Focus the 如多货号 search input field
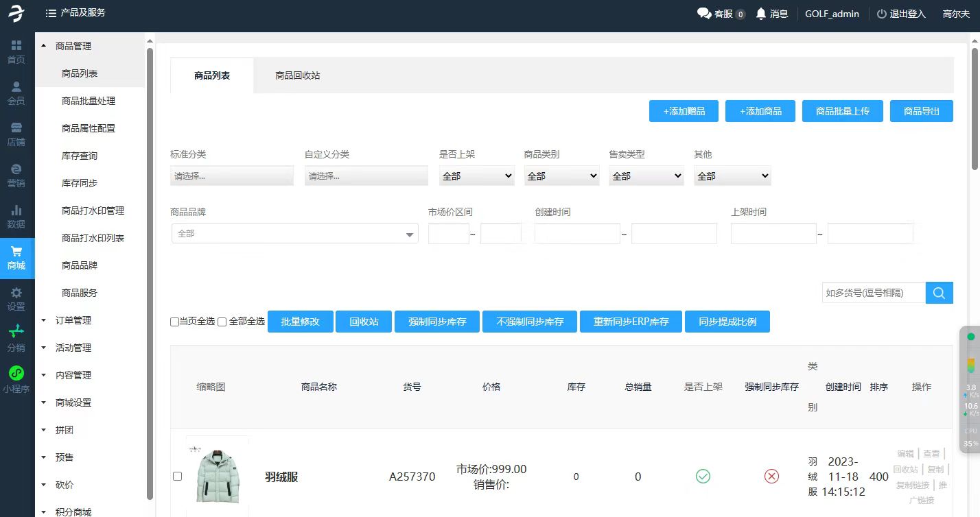 (x=874, y=293)
